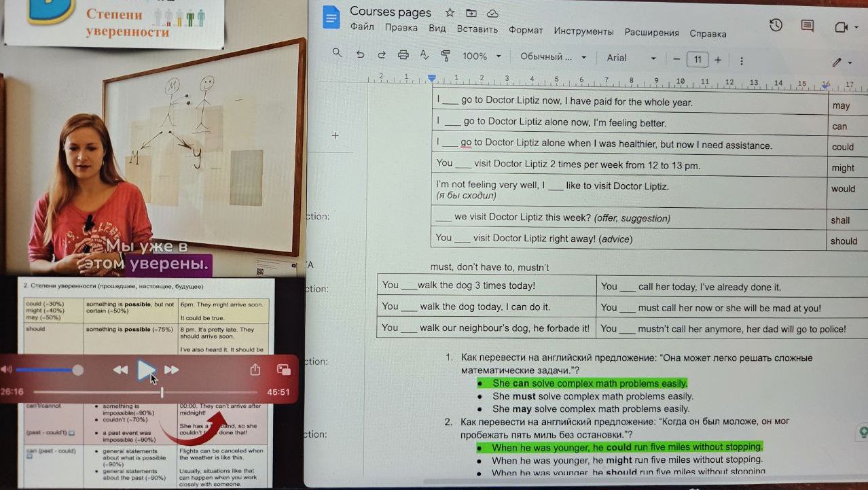Image resolution: width=868 pixels, height=490 pixels.
Task: Expand the Arial font dropdown
Action: click(631, 58)
